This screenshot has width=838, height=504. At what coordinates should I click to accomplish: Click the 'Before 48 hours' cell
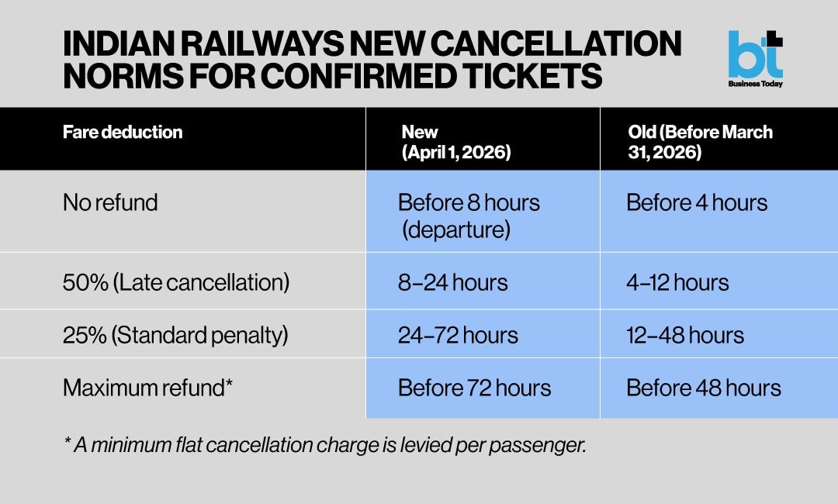703,388
